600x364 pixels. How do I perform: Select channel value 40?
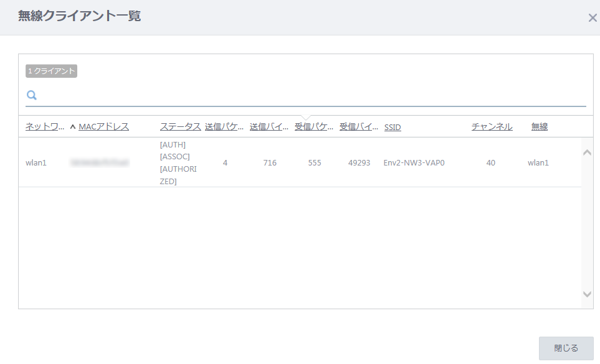pyautogui.click(x=491, y=163)
